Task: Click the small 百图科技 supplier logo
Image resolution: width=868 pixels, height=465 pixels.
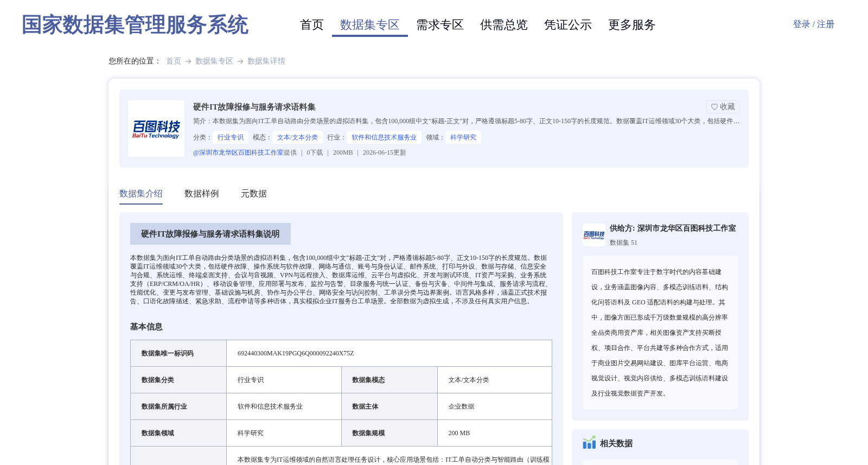Action: (594, 235)
